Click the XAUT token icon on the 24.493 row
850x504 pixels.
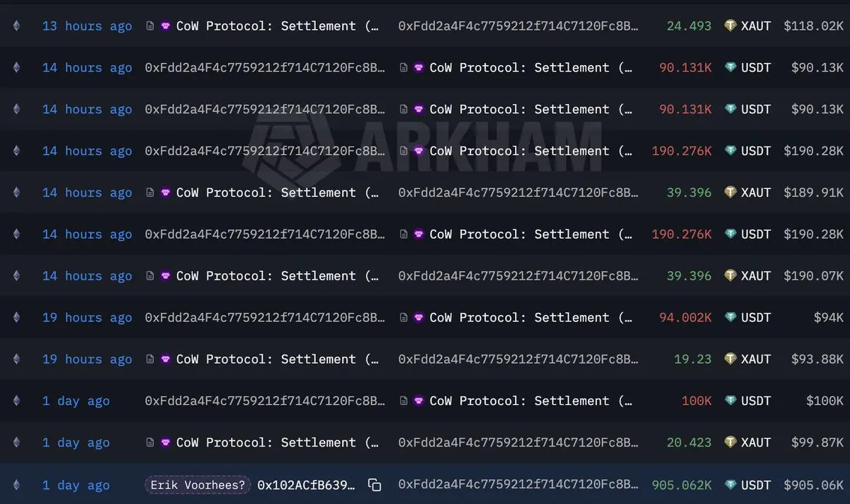coord(730,25)
